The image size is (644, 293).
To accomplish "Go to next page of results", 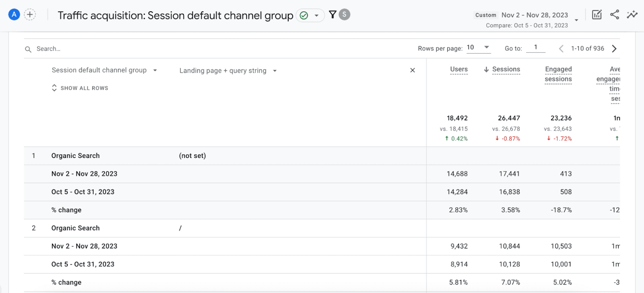I will tap(614, 49).
